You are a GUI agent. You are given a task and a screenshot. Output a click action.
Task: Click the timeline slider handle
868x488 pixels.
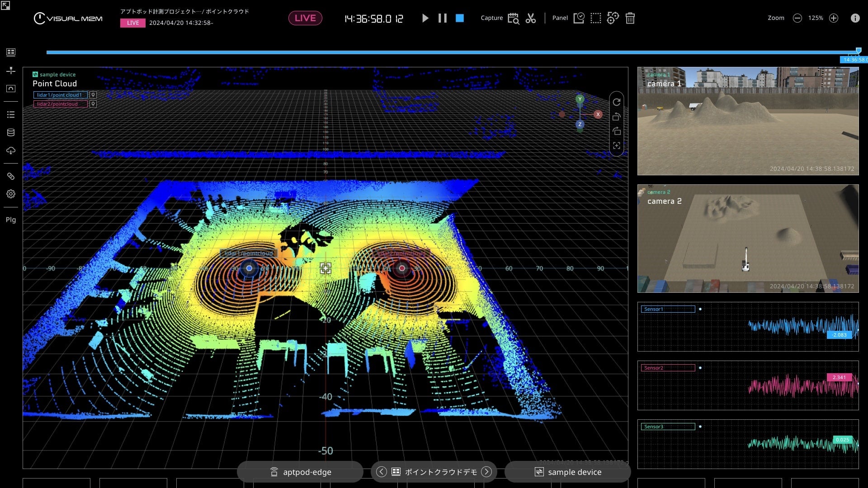(859, 51)
